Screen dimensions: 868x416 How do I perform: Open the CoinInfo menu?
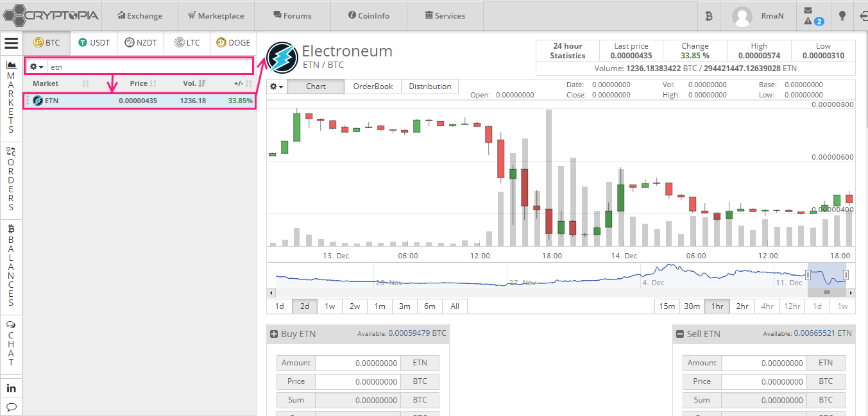[369, 16]
